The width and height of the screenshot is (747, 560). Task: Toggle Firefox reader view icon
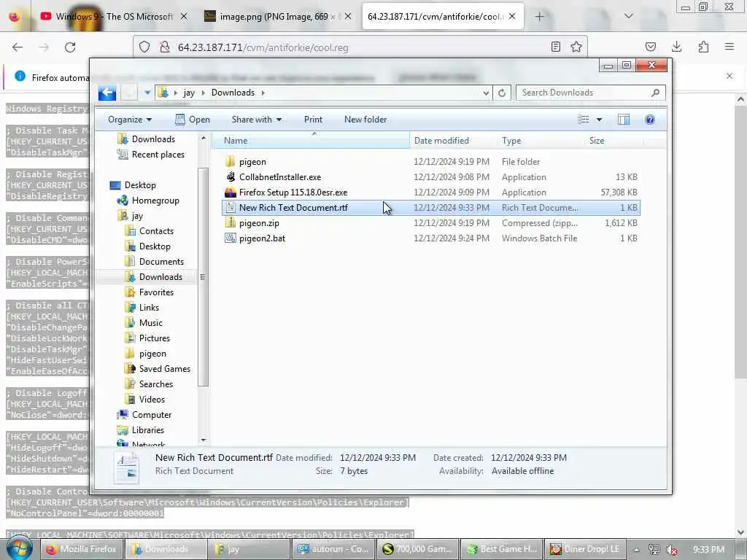555,47
